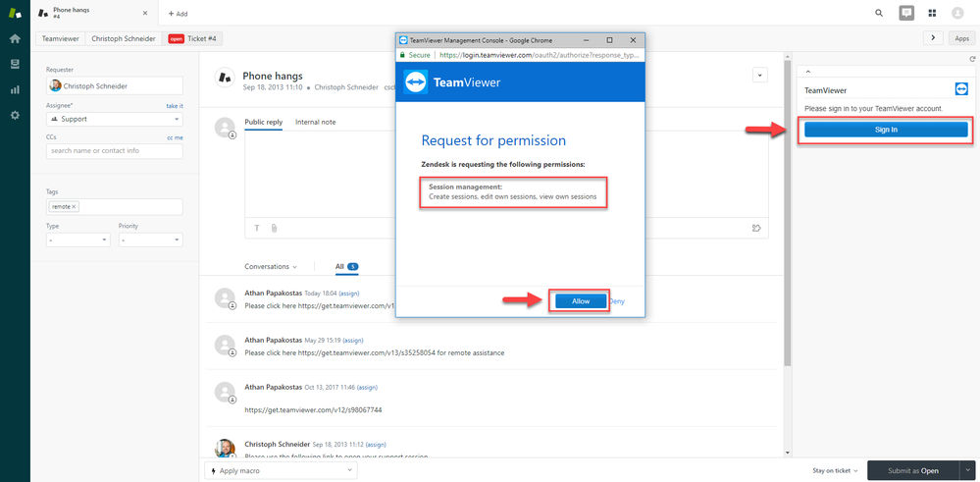
Task: Select the All conversations tab
Action: pyautogui.click(x=346, y=266)
